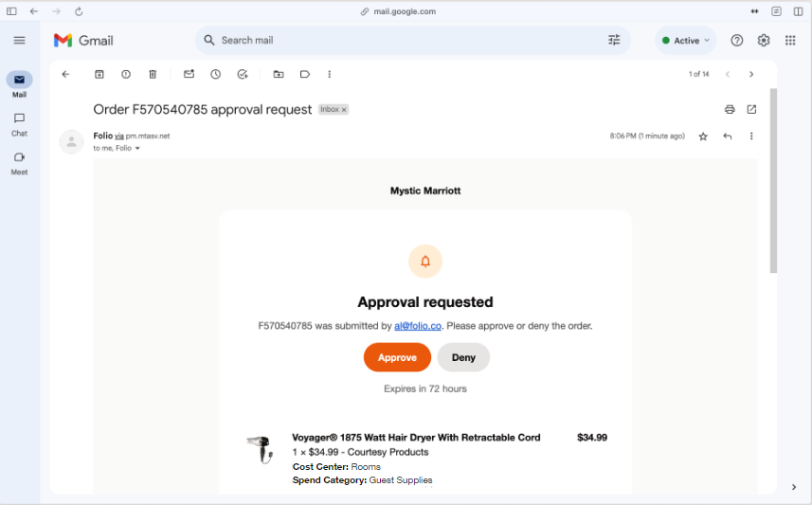Show side panel chevron at bottom right
The height and width of the screenshot is (505, 812).
(x=794, y=487)
